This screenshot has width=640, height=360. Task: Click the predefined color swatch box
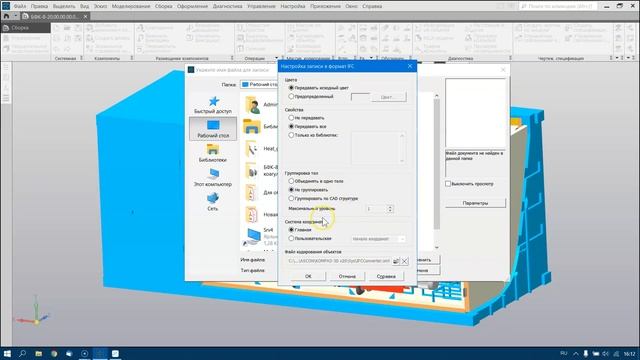(x=360, y=97)
